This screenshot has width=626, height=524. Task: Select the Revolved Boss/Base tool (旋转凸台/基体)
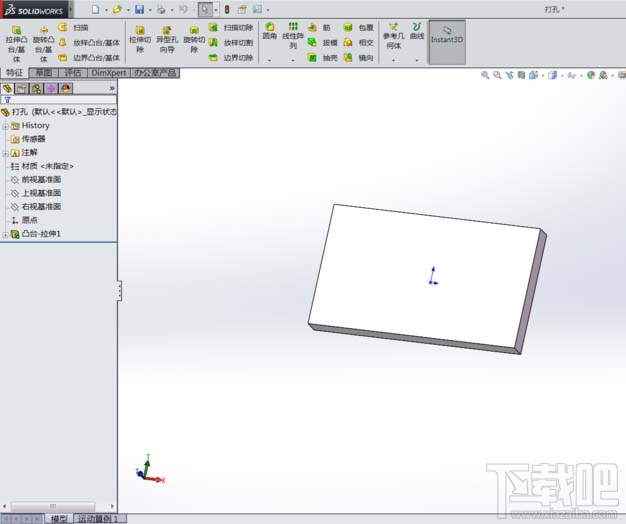[43, 43]
